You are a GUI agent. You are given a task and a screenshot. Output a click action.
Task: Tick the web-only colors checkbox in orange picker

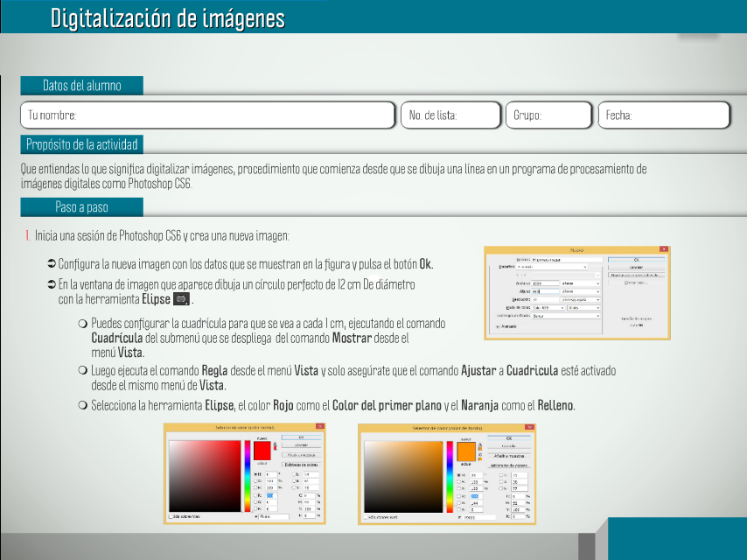(x=364, y=517)
